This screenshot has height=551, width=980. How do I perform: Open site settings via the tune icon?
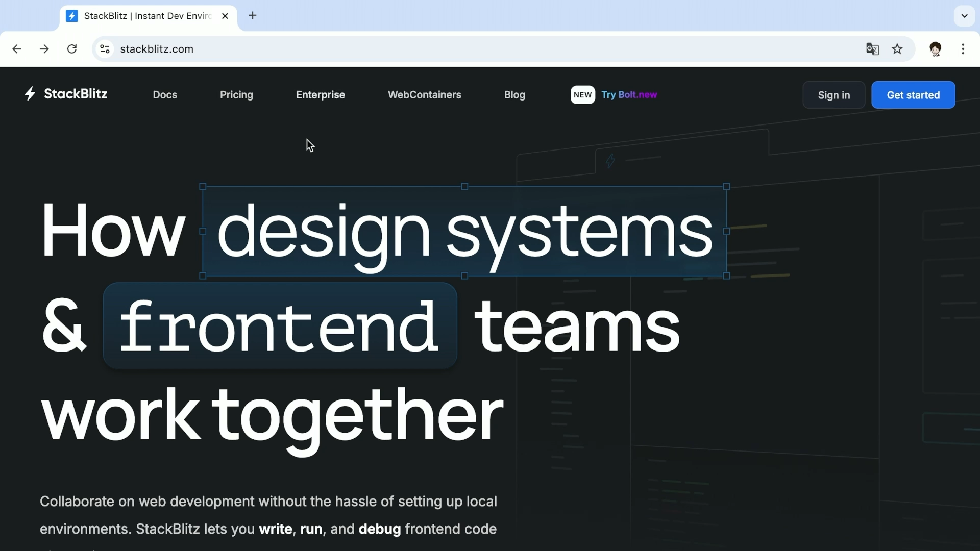click(x=105, y=49)
